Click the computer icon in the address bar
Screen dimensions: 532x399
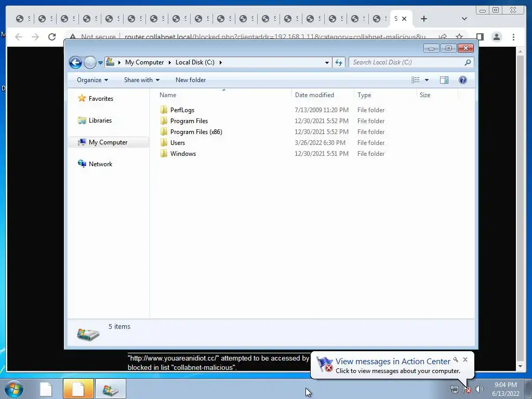click(x=110, y=62)
